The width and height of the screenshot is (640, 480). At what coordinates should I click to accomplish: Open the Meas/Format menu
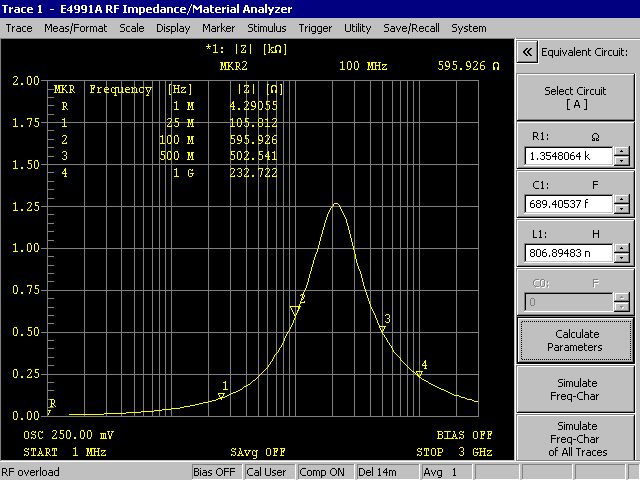point(76,28)
